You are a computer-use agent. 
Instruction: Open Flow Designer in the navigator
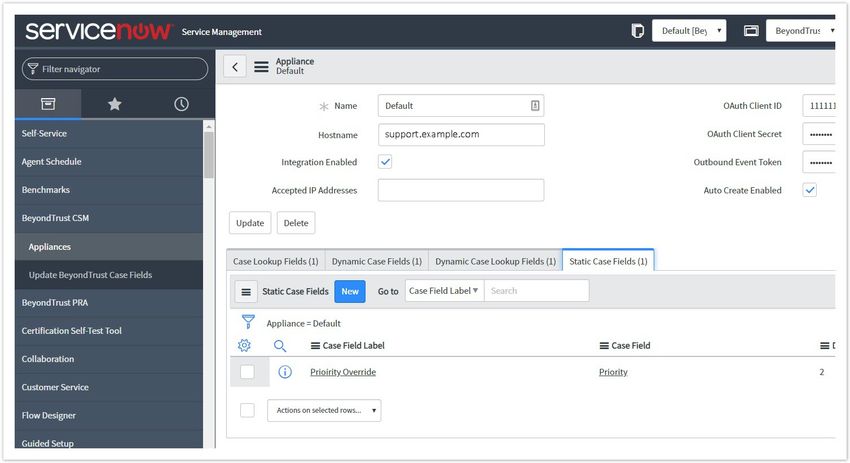pyautogui.click(x=108, y=415)
